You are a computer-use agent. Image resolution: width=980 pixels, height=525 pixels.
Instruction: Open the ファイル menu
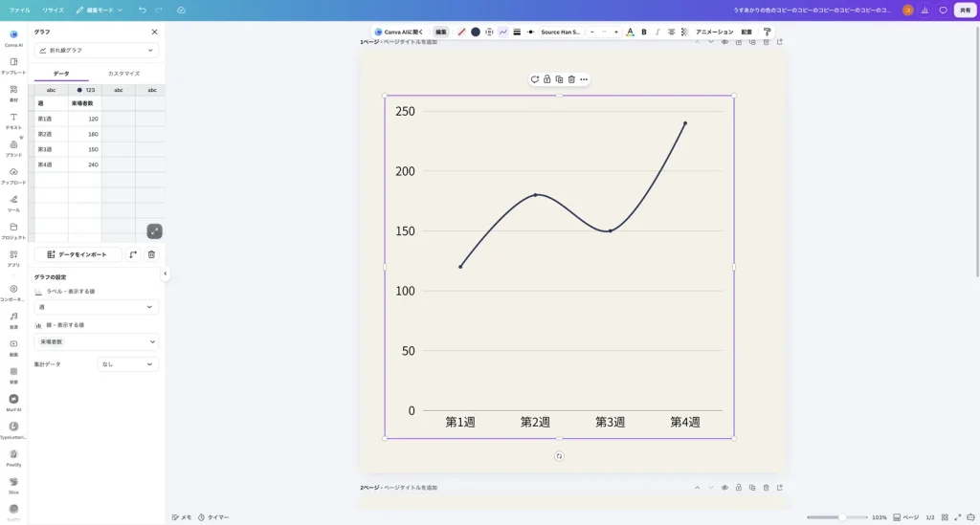coord(19,10)
